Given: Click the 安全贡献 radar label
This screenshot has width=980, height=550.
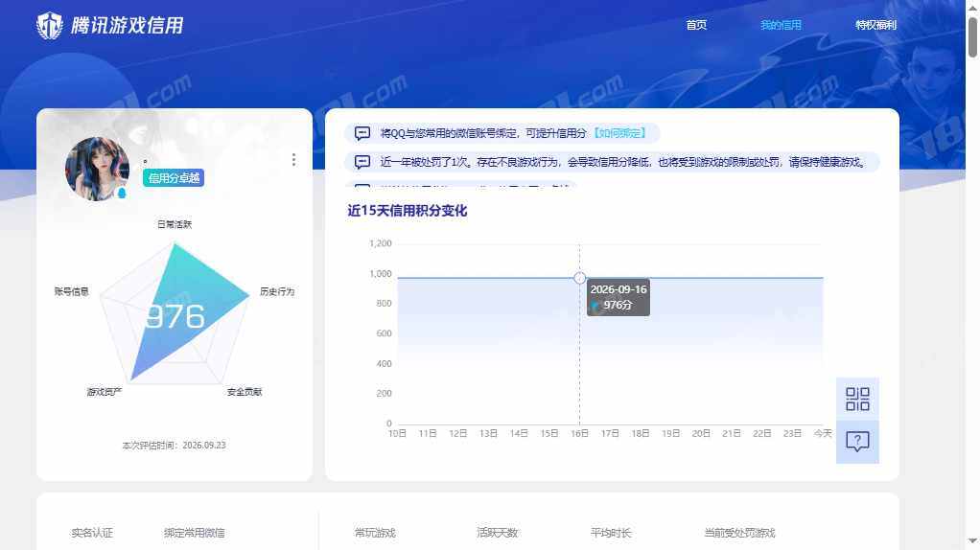Looking at the screenshot, I should [245, 392].
